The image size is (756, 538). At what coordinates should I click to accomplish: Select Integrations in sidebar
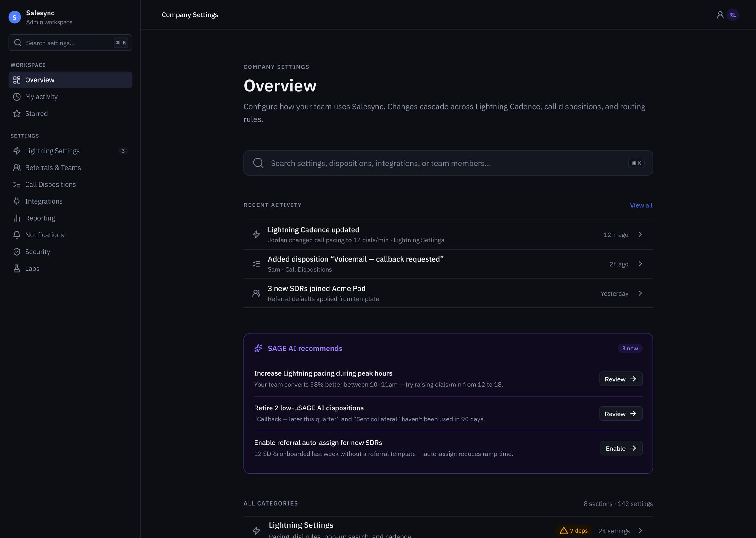pyautogui.click(x=70, y=201)
